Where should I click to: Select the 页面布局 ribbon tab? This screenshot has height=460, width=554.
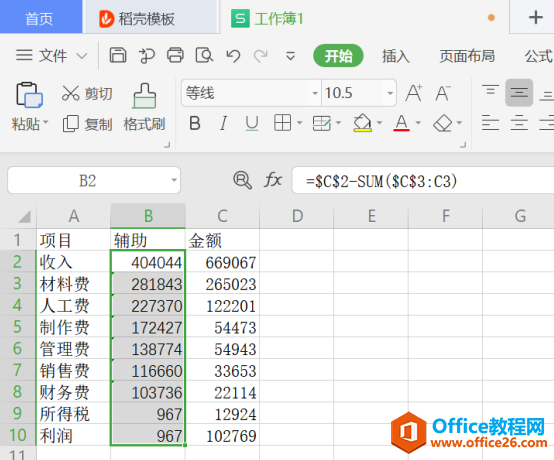467,56
